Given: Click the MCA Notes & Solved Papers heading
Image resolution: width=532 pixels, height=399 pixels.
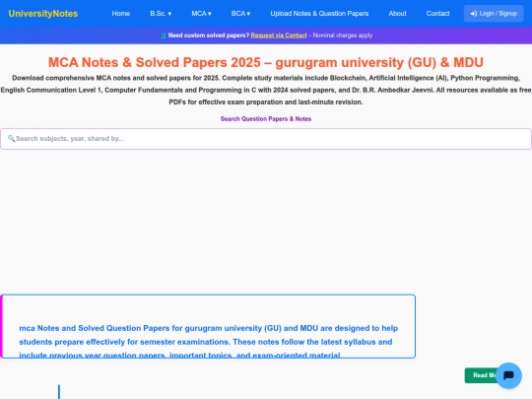Looking at the screenshot, I should [x=266, y=62].
